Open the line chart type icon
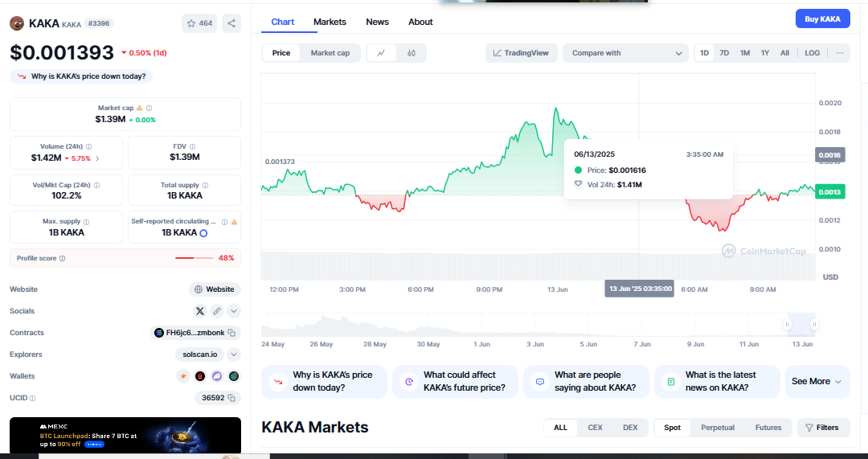The height and width of the screenshot is (459, 868). tap(382, 53)
